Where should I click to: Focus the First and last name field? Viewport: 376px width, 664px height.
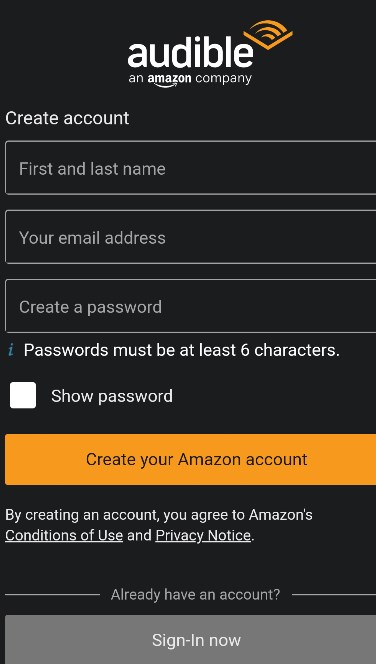[x=191, y=168]
